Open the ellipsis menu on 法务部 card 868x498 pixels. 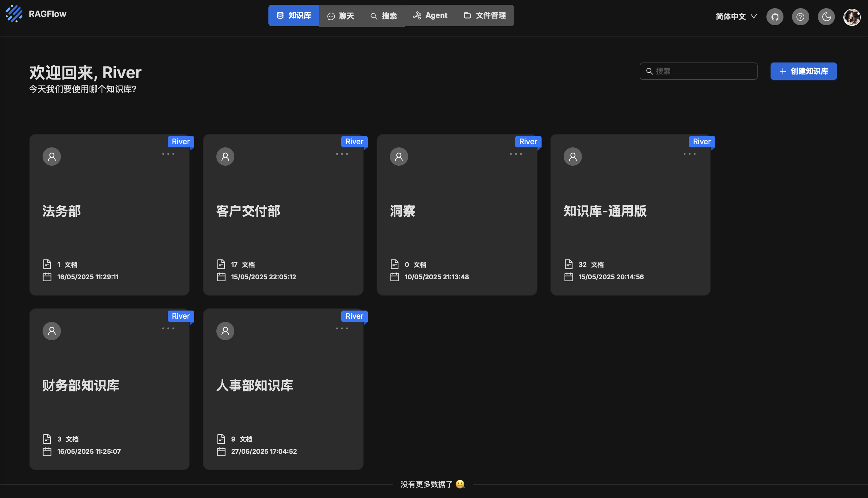pos(168,154)
